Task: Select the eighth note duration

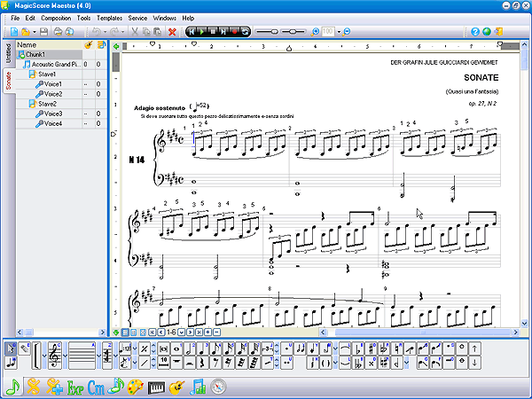Action: click(215, 348)
